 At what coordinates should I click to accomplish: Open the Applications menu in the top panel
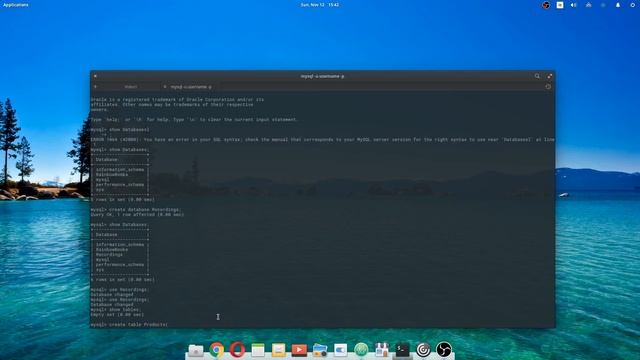click(x=16, y=5)
